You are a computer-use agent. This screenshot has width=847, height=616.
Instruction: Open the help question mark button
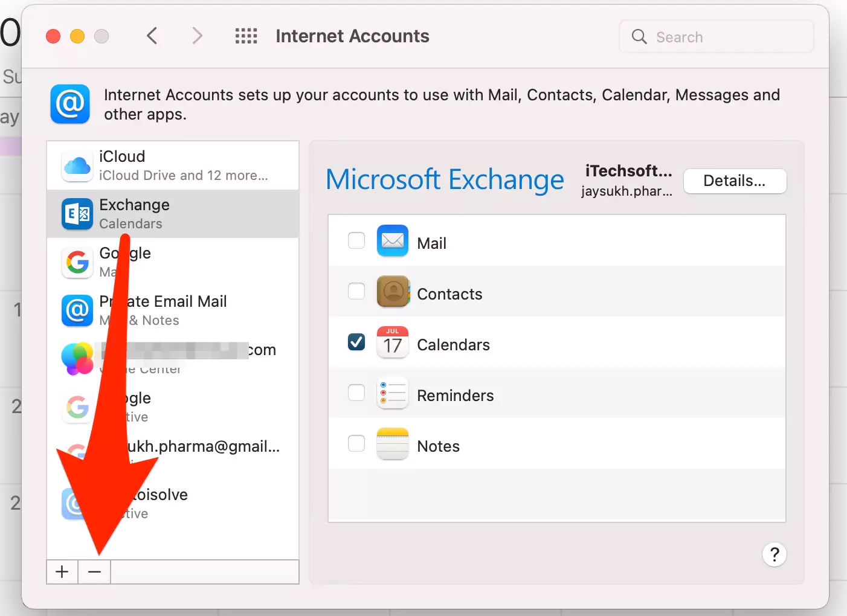[x=775, y=554]
